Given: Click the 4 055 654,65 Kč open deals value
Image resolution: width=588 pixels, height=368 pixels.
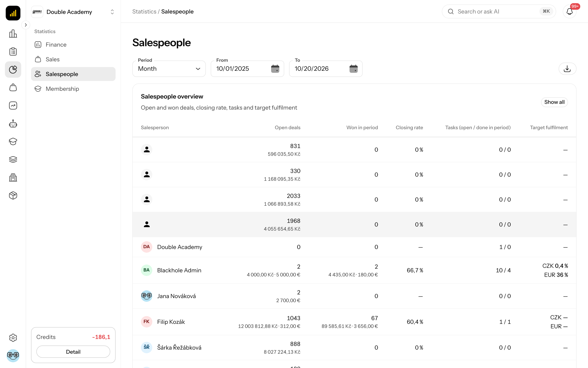Looking at the screenshot, I should [282, 229].
